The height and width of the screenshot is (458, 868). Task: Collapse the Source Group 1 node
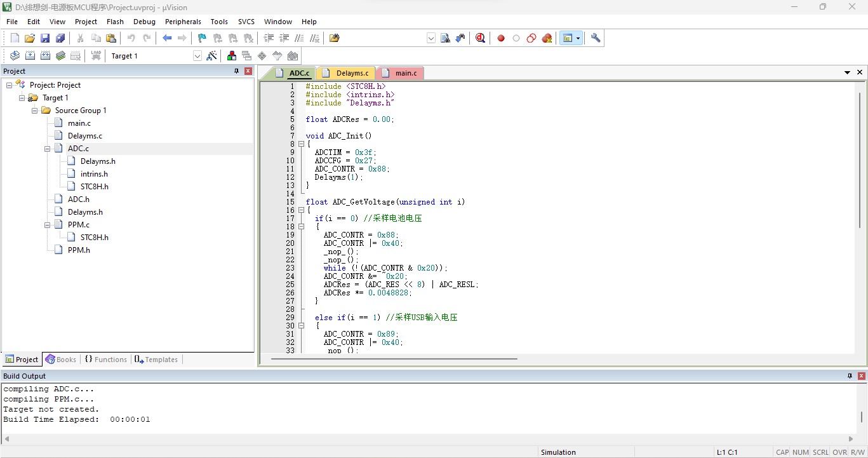35,111
